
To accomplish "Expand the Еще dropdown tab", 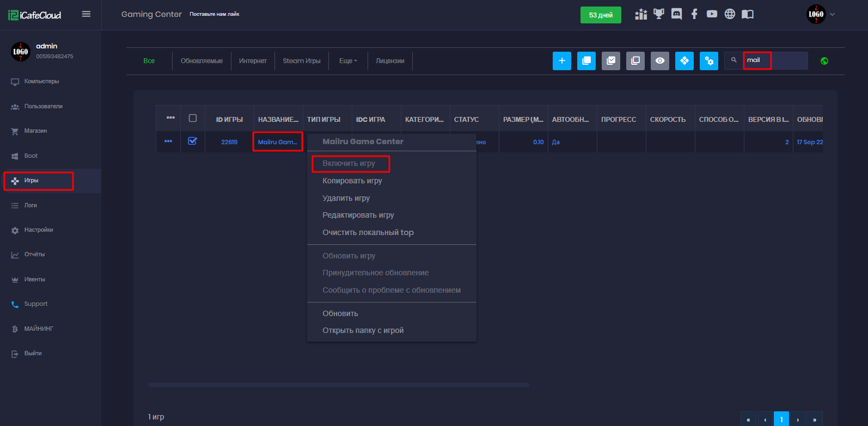I will coord(348,61).
